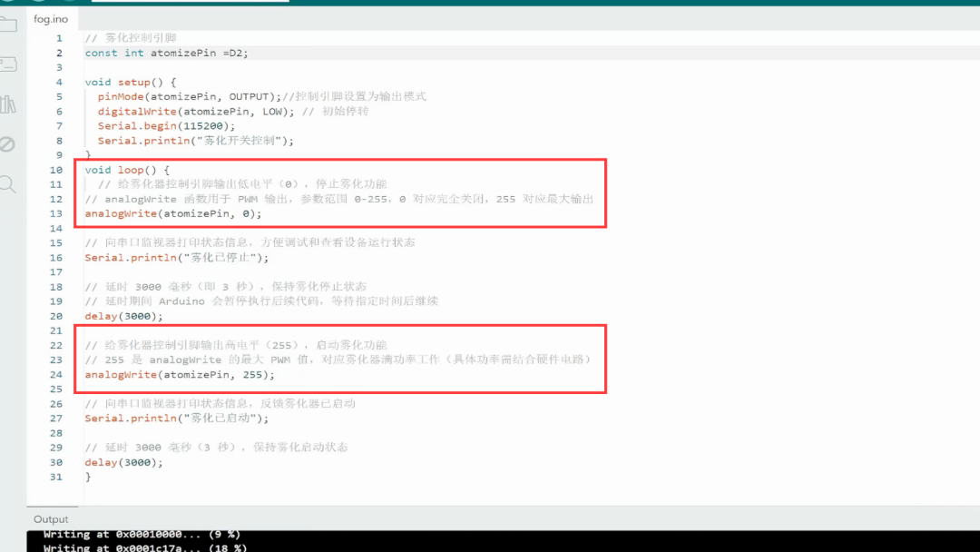Click the comment on line 15 about serial monitor

pyautogui.click(x=250, y=242)
